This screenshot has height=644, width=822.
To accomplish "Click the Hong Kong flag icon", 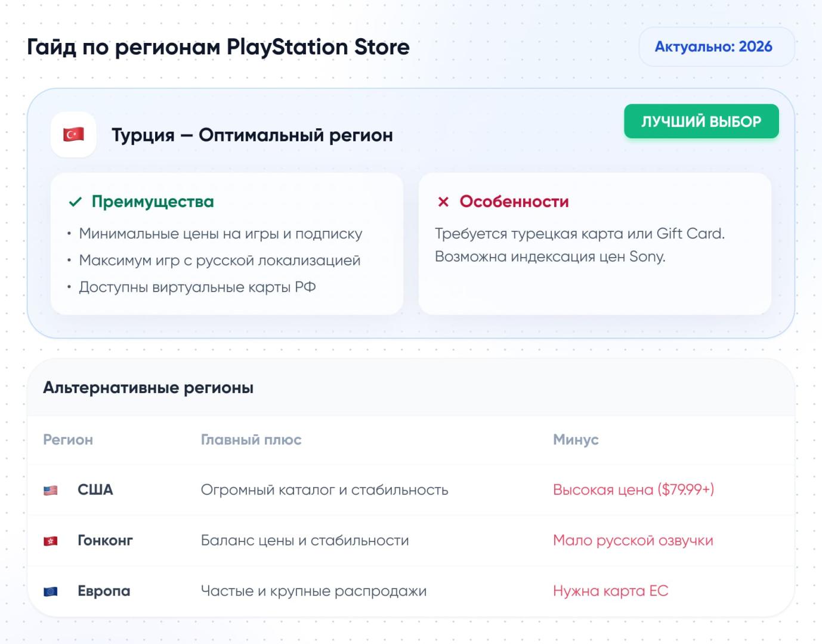I will [x=51, y=541].
